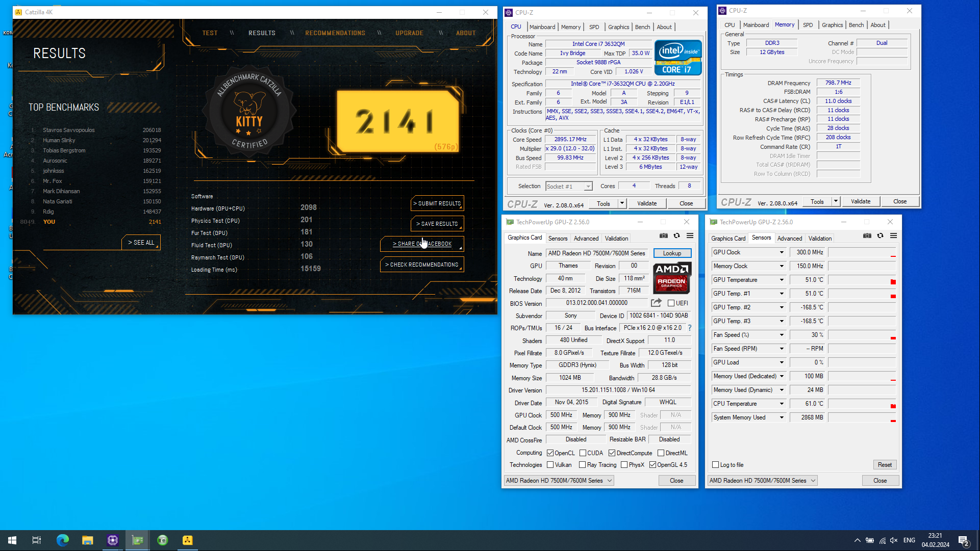Toggle PhysX checkbox
Screen dimensions: 980x551
(x=624, y=465)
